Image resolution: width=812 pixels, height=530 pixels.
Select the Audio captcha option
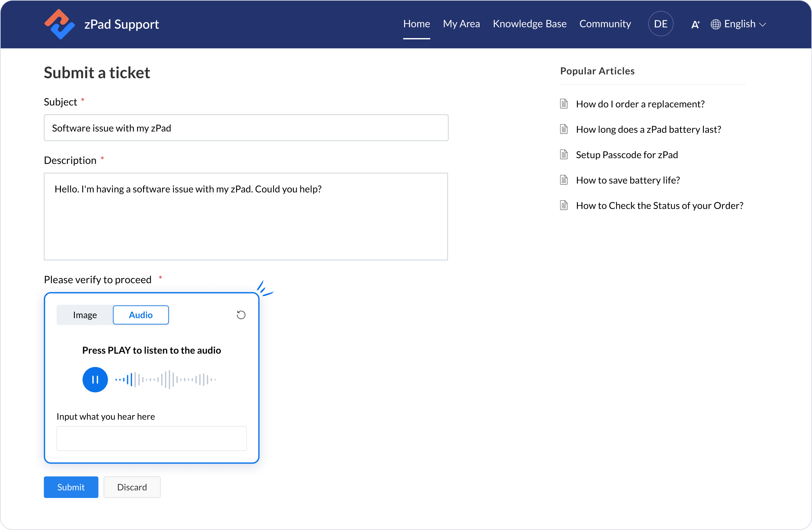141,315
